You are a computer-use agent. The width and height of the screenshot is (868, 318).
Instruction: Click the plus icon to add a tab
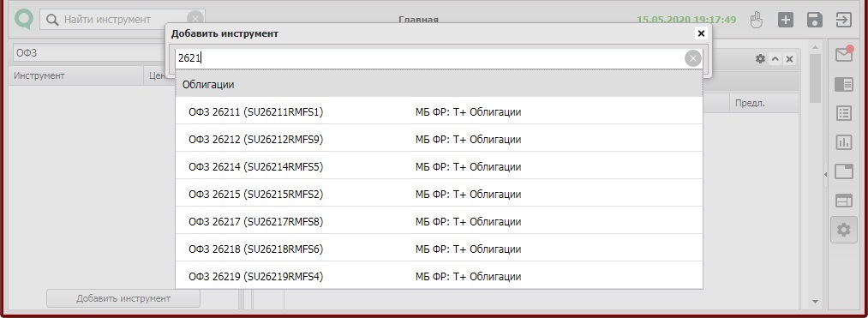[786, 20]
